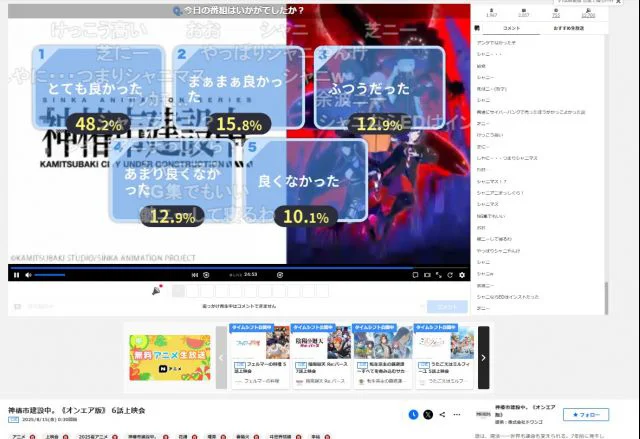
Task: Click the megaphone gift icon
Action: [157, 290]
